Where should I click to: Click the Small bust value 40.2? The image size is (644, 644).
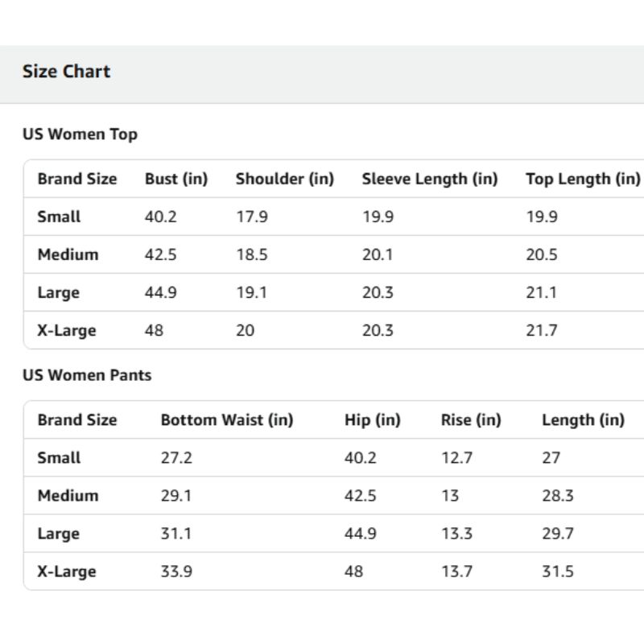[160, 217]
